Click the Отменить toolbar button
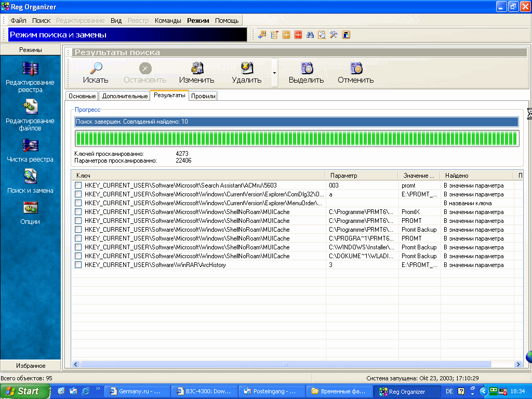 click(x=355, y=73)
